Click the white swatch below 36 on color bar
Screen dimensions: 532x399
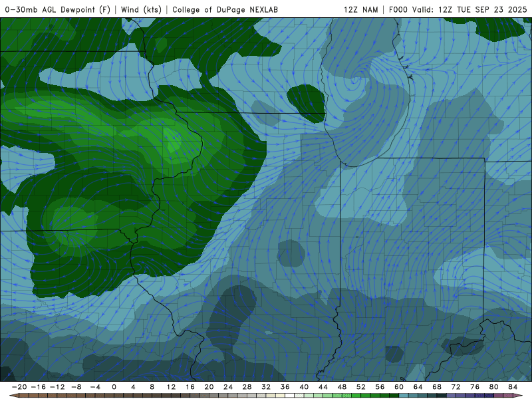coord(290,396)
